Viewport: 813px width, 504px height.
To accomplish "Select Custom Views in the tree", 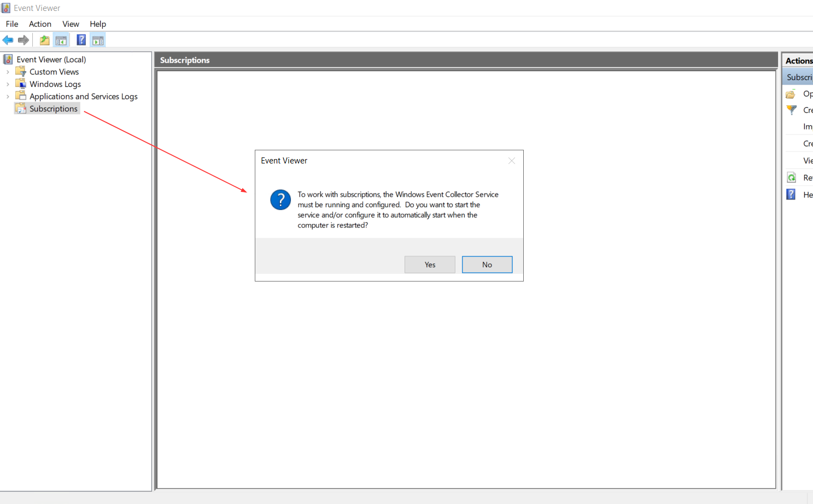I will click(x=54, y=72).
